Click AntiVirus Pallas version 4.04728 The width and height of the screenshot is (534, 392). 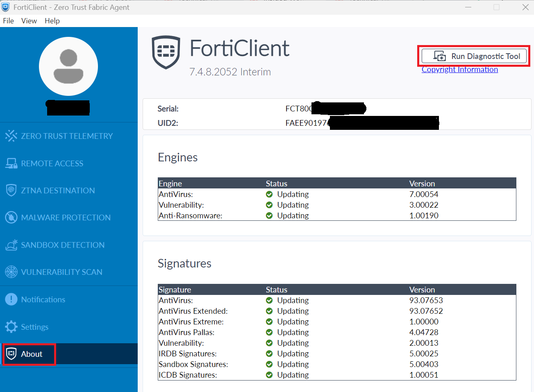tap(424, 332)
